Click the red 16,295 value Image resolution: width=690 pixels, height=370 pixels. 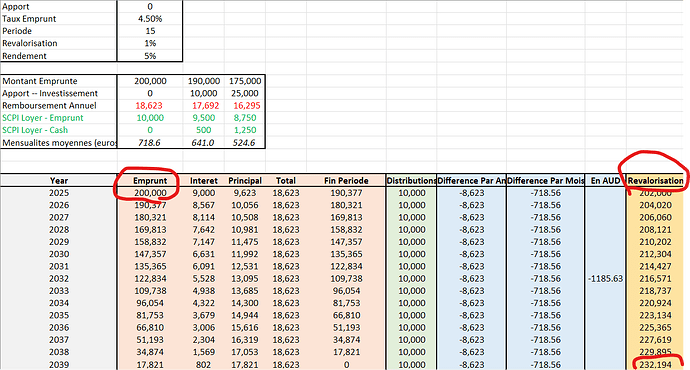pyautogui.click(x=246, y=106)
